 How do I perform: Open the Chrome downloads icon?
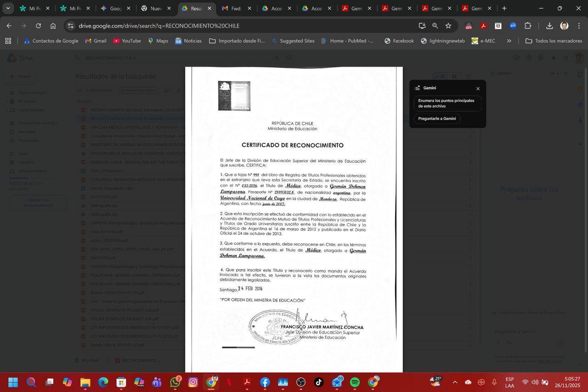click(549, 26)
